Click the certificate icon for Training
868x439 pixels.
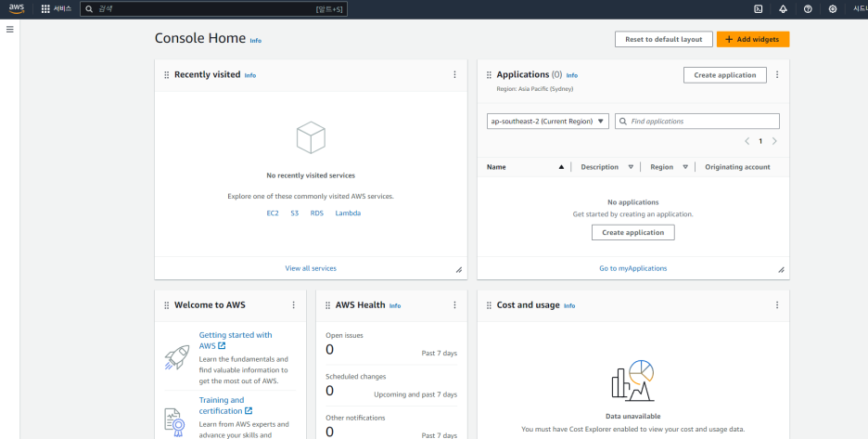(174, 422)
